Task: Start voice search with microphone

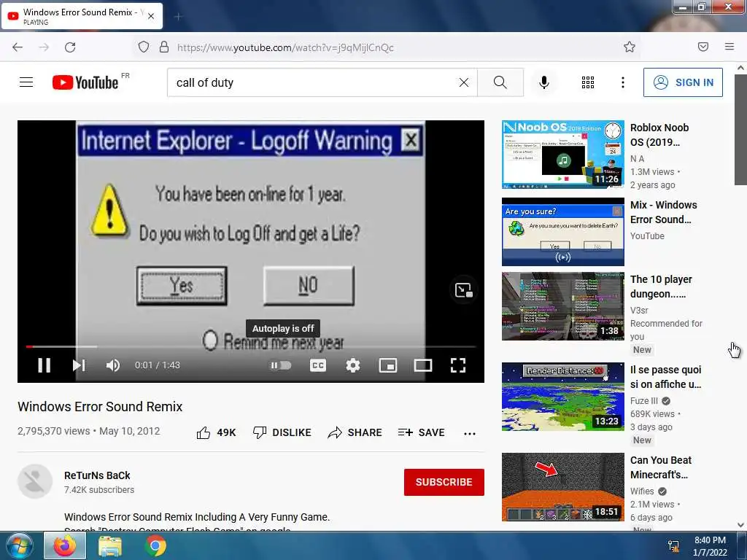Action: coord(544,82)
